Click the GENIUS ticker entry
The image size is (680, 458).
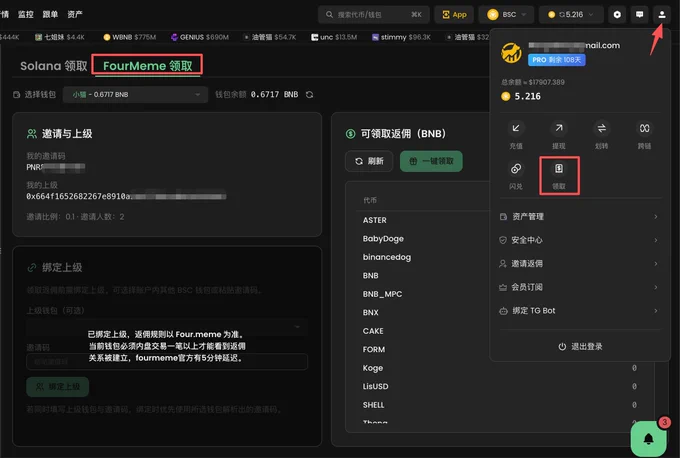point(199,37)
